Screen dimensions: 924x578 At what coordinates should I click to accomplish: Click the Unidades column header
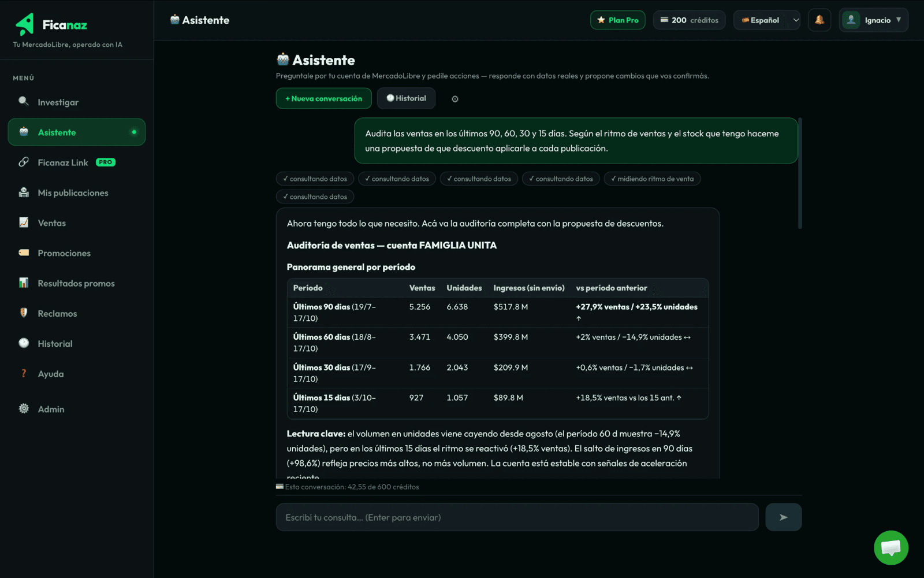pos(464,288)
